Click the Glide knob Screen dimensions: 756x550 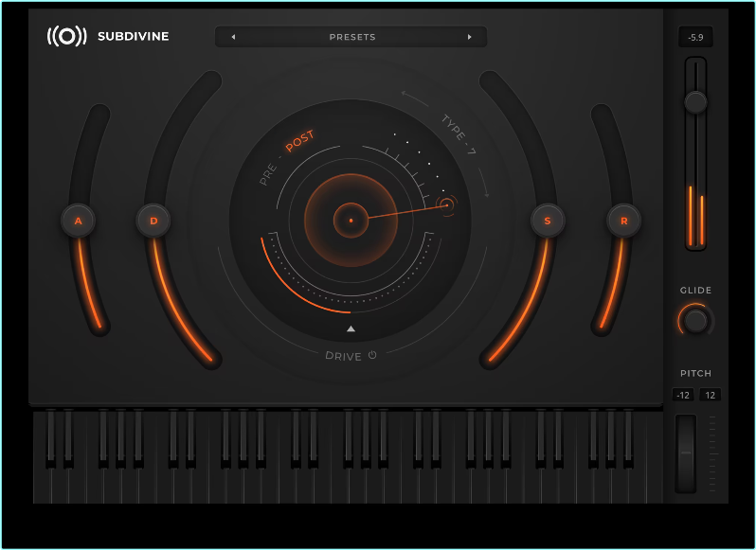coord(695,321)
